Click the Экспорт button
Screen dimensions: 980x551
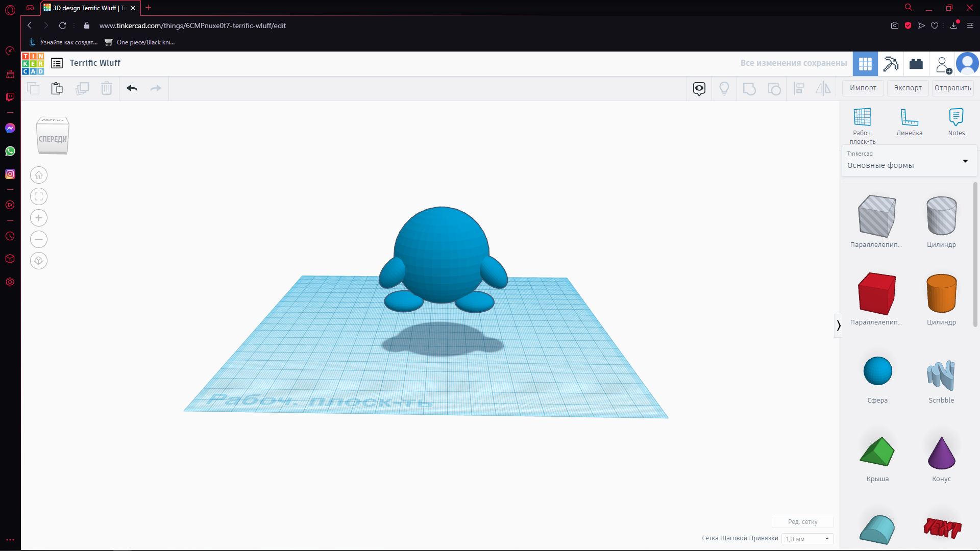(908, 88)
